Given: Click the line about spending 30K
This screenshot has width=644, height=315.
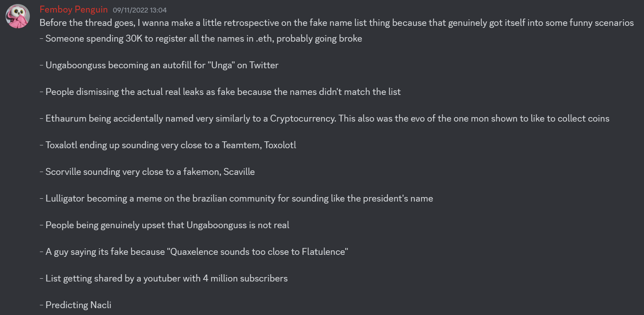Looking at the screenshot, I should [203, 38].
